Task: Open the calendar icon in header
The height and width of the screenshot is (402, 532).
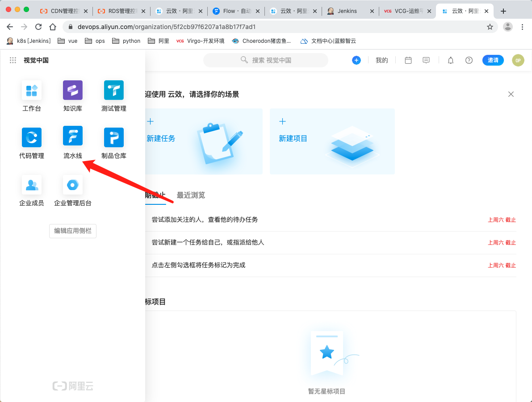Action: (408, 60)
